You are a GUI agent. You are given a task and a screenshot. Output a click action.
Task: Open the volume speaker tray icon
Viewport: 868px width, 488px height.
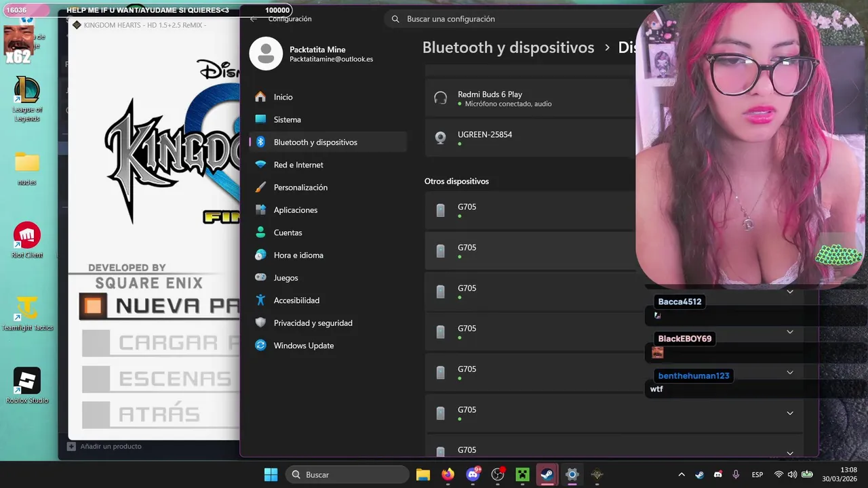point(792,474)
